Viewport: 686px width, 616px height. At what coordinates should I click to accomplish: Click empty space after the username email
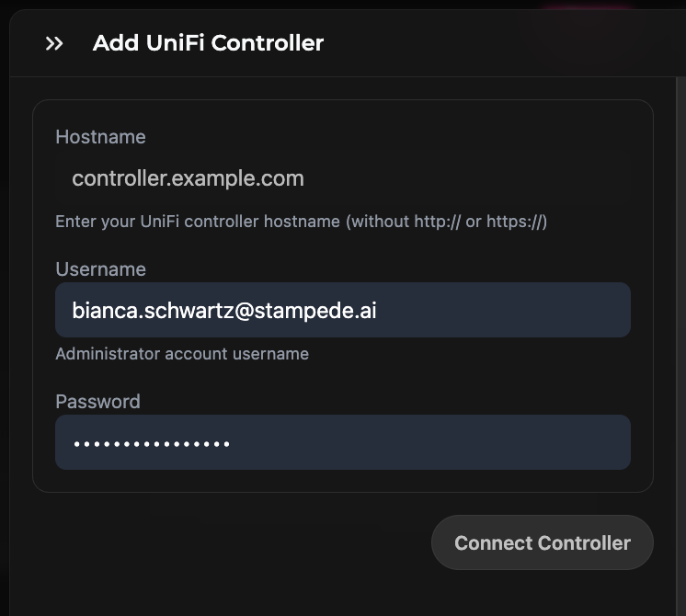click(x=506, y=311)
